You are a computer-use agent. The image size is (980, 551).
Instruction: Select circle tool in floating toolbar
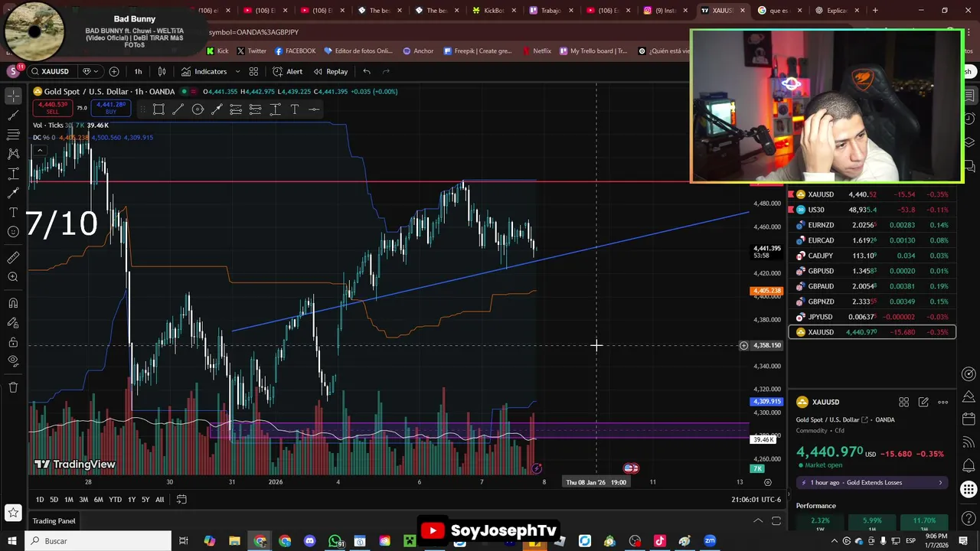(198, 109)
